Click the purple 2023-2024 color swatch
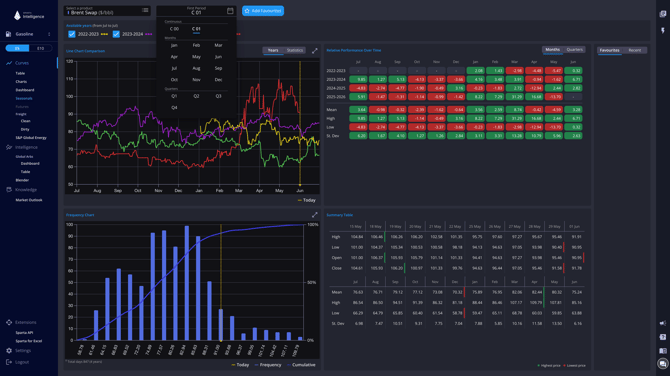Viewport: 670px width, 376px height. click(x=149, y=34)
